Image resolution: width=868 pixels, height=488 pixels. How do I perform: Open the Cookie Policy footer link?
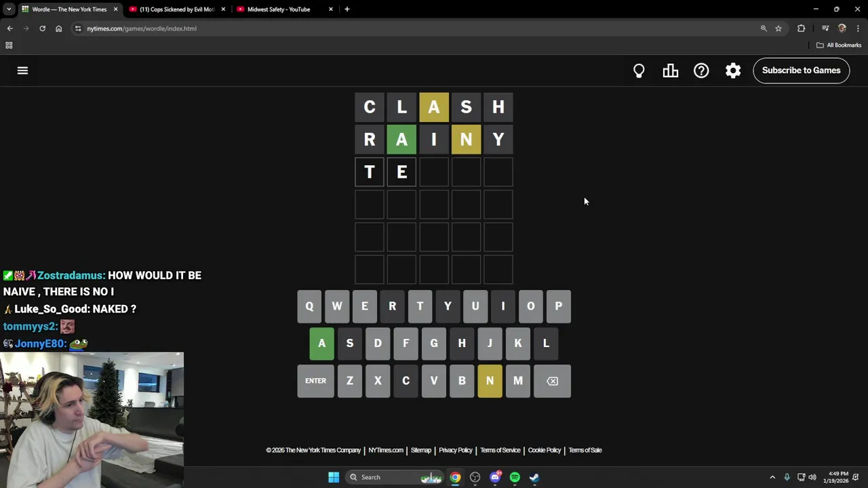(x=545, y=450)
